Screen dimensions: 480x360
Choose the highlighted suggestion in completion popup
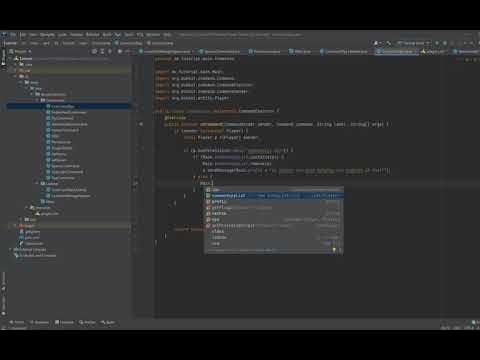point(274,196)
